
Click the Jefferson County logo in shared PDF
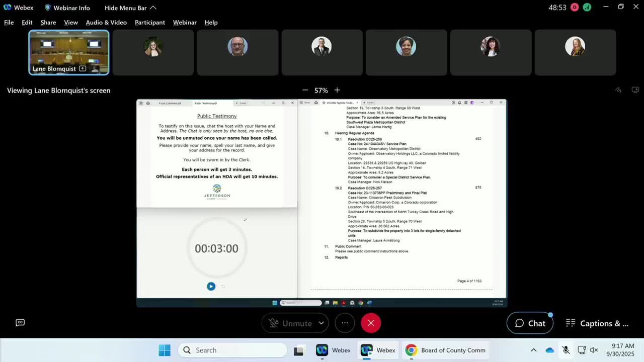[x=217, y=192]
